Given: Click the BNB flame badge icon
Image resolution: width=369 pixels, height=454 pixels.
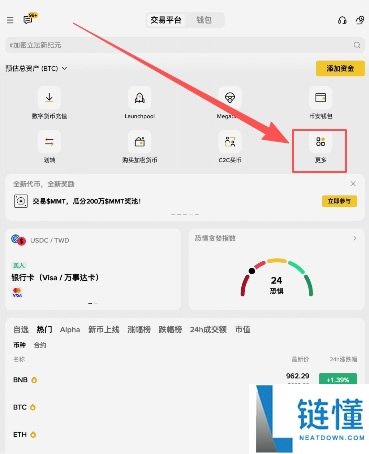Looking at the screenshot, I should coord(34,380).
